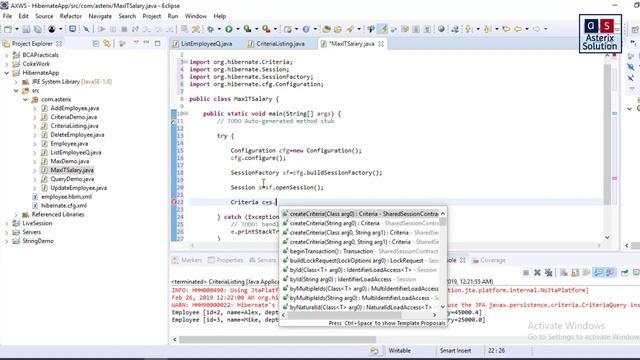This screenshot has height=360, width=640.
Task: Click the Pin Console icon
Action: tap(625, 273)
